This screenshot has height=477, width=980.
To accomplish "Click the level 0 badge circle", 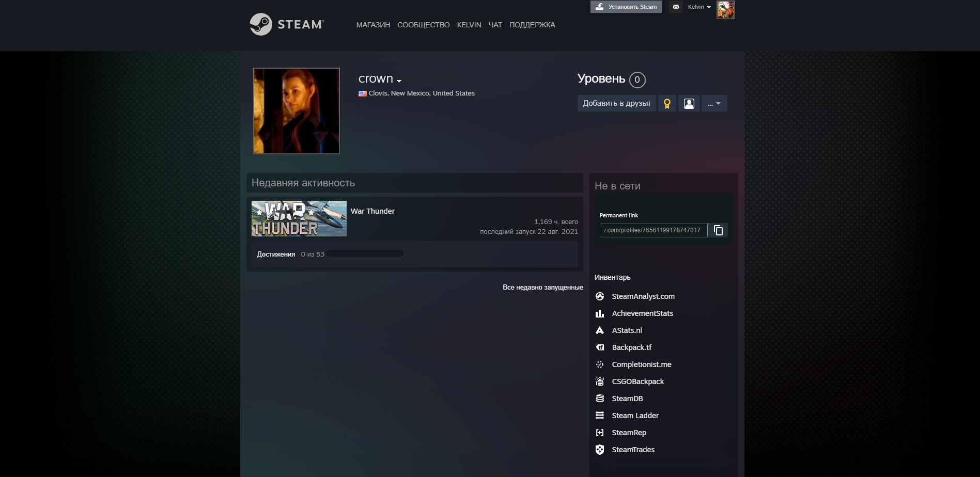I will (x=637, y=79).
